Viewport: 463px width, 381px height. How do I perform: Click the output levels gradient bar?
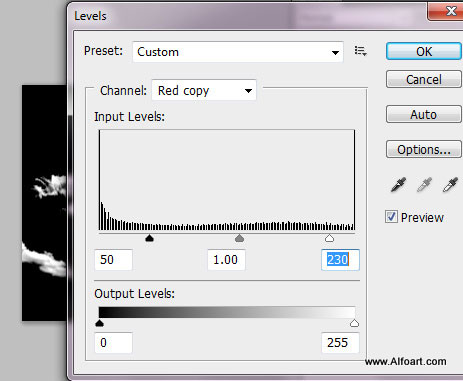click(227, 312)
